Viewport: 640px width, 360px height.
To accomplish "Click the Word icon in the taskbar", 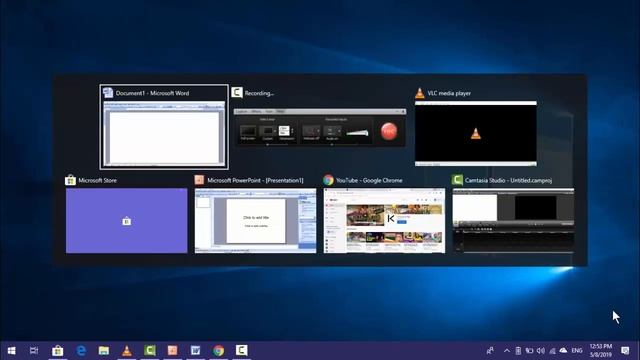I will point(196,351).
